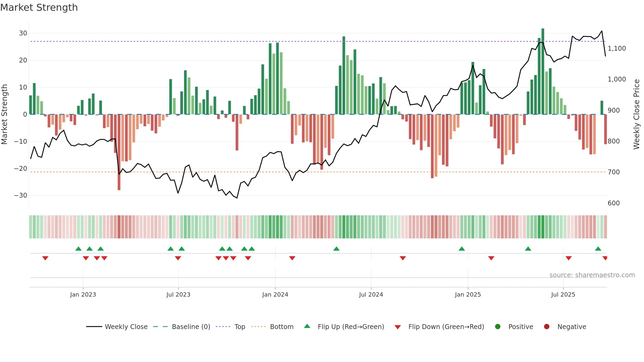Click the Jul 2023 x-axis label
Image resolution: width=644 pixels, height=362 pixels.
pos(178,294)
